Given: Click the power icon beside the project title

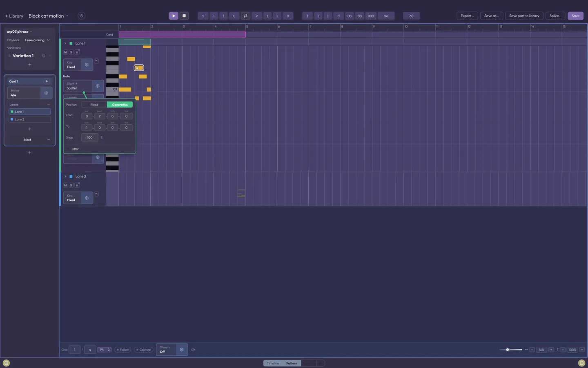Looking at the screenshot, I should coord(81,16).
